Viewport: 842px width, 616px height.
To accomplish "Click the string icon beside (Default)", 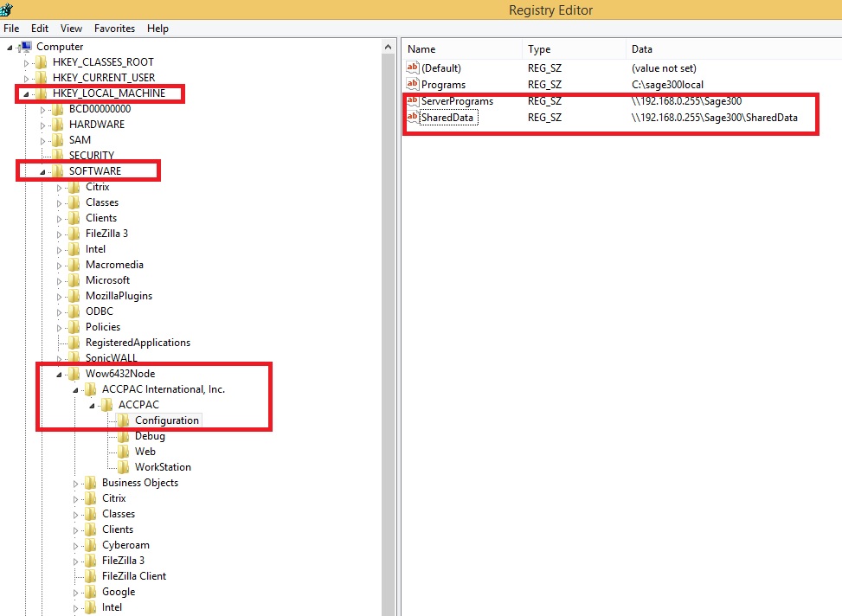I will point(413,67).
